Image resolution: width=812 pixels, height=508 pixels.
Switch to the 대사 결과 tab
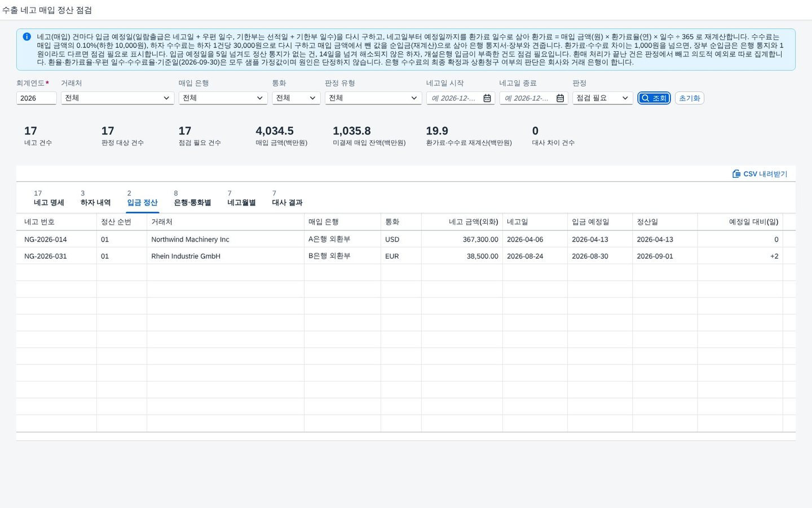[287, 198]
